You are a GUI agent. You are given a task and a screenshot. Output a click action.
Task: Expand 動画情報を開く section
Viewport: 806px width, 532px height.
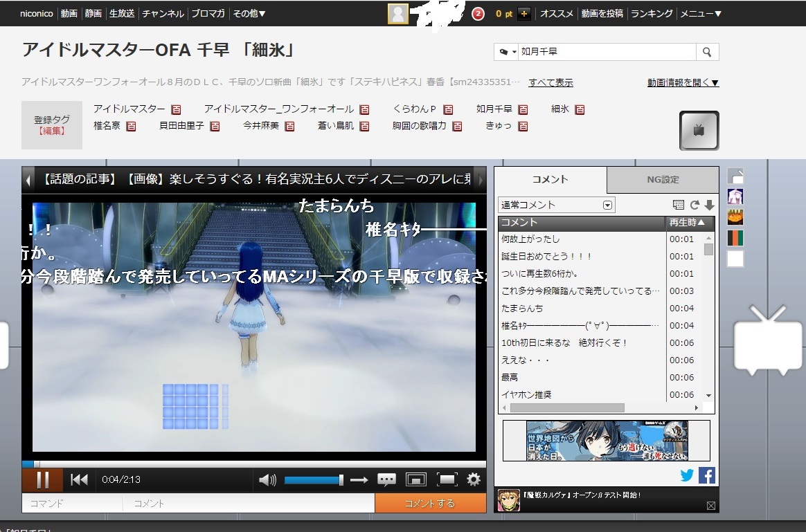(x=683, y=82)
